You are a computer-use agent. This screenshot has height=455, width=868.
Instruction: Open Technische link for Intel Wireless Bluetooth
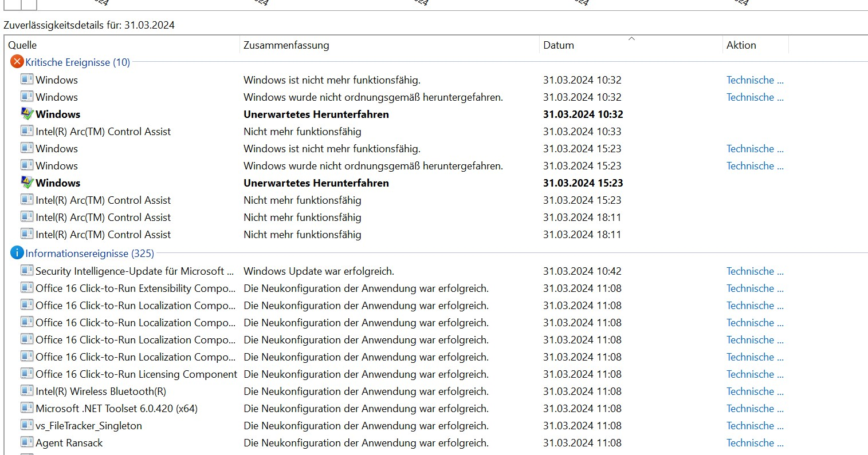click(755, 391)
